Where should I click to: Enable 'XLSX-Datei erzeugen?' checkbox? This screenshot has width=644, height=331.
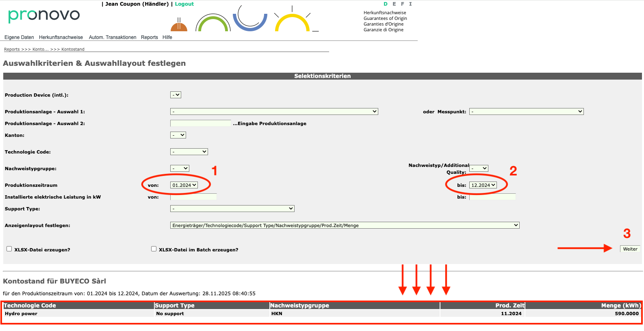coord(9,249)
